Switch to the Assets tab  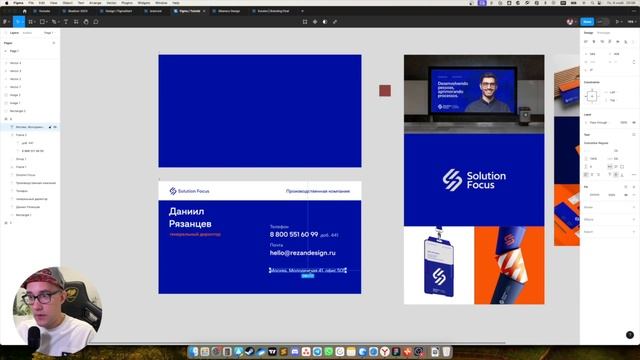(27, 33)
